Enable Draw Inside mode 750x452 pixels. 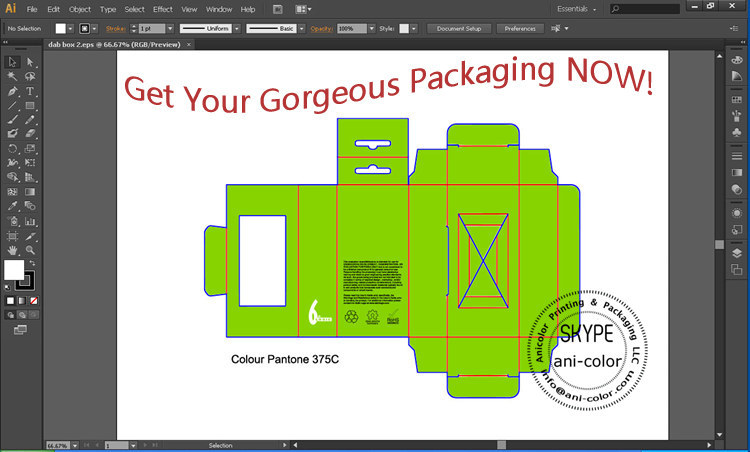(x=33, y=315)
